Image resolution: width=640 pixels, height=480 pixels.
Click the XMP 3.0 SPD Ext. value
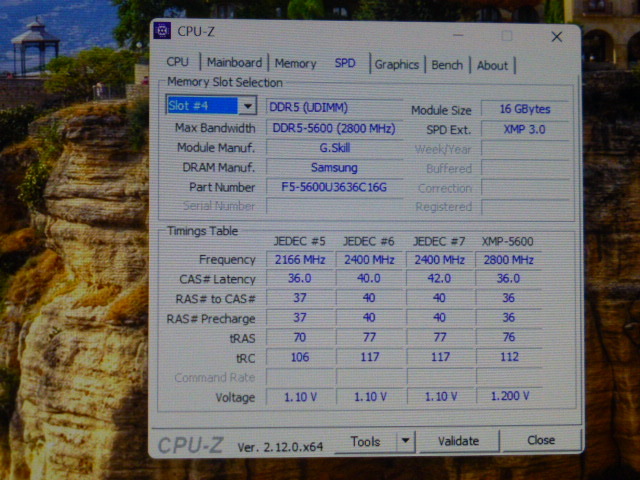[x=524, y=130]
